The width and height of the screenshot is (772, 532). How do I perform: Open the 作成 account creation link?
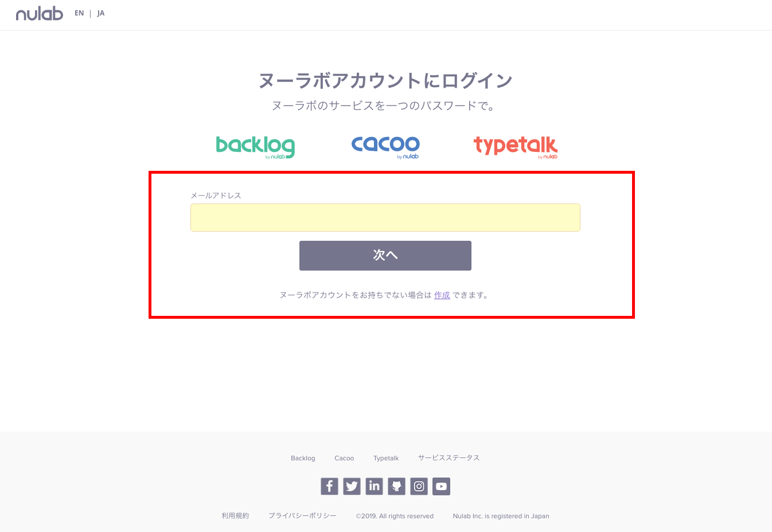[442, 295]
